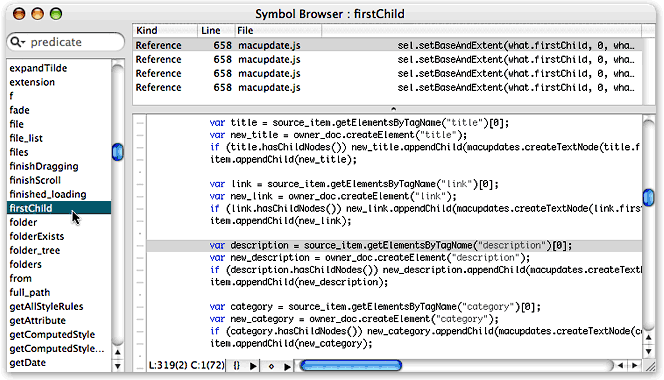Click the arrow beside the diamond marker icon
The image size is (664, 380).
tap(287, 366)
